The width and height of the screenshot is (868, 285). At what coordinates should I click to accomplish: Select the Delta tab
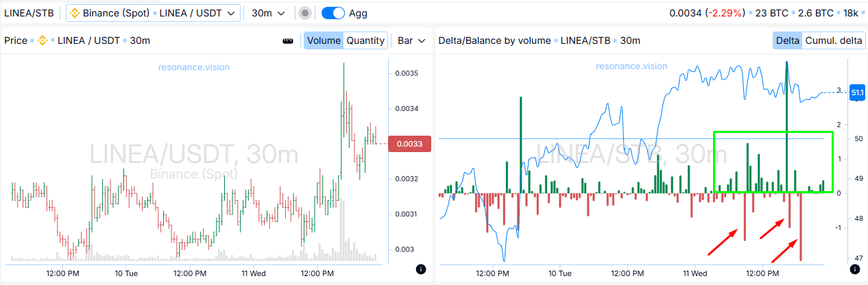788,40
